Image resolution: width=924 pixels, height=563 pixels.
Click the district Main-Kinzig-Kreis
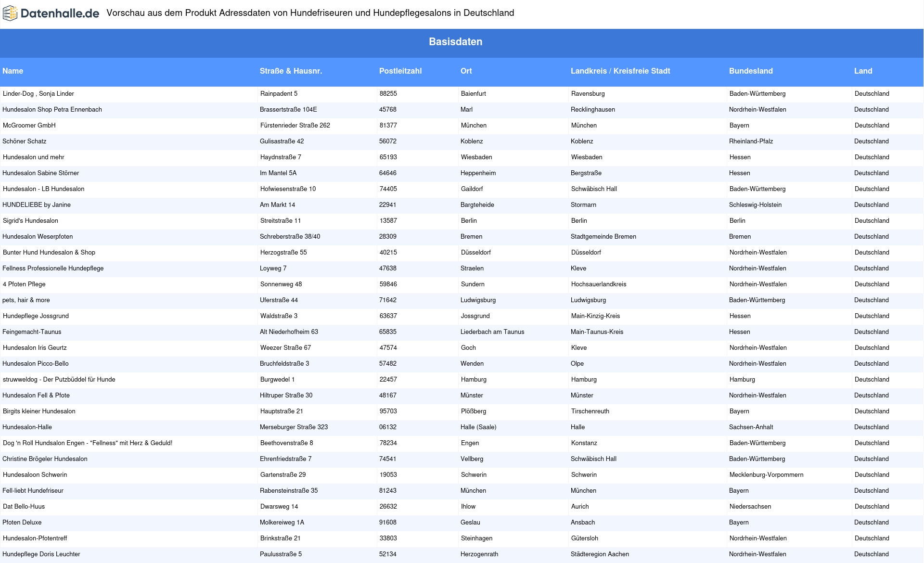(596, 316)
